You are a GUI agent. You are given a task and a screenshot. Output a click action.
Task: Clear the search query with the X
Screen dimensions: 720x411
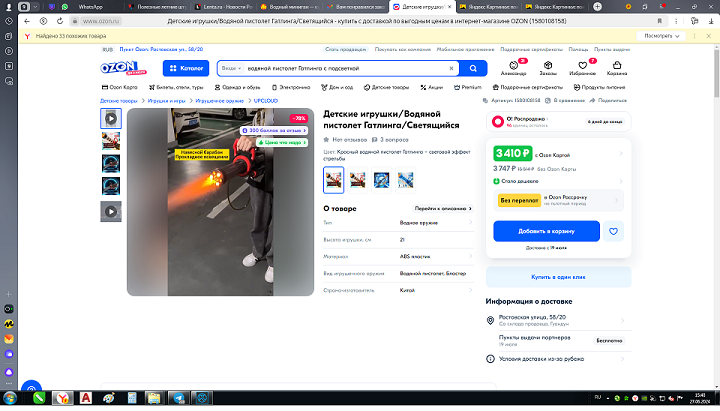(x=451, y=68)
